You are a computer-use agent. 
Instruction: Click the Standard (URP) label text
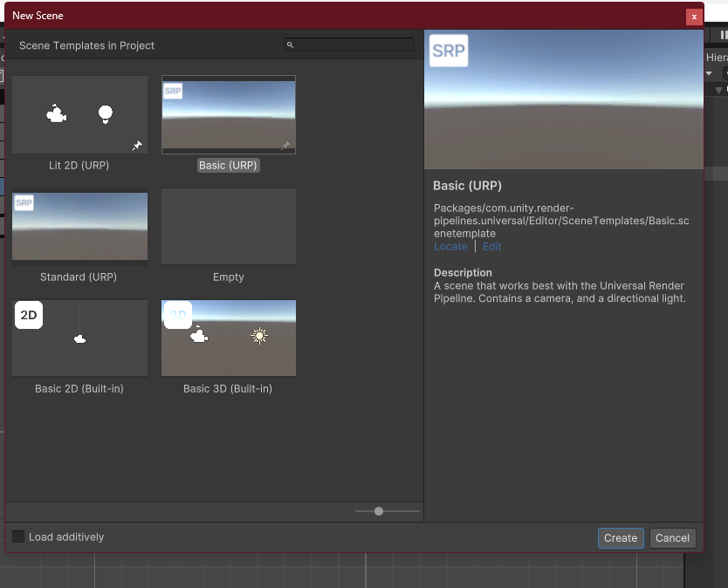coord(79,277)
